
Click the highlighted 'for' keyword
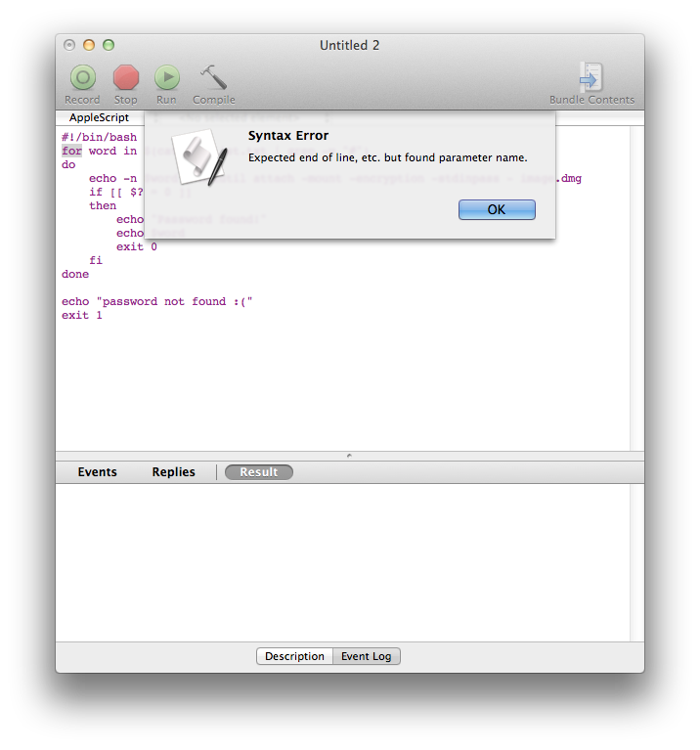coord(71,152)
